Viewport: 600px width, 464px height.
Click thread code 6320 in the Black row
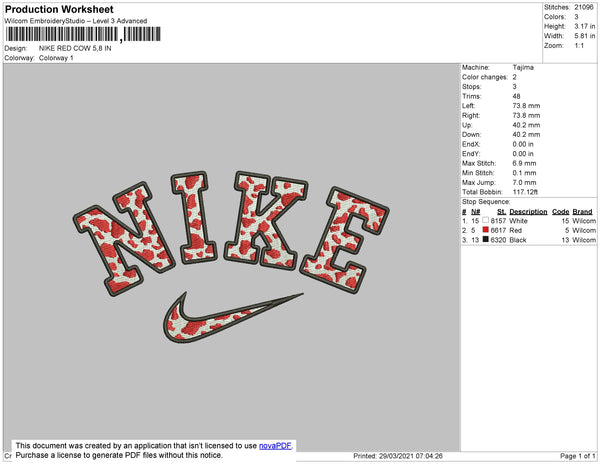(x=498, y=240)
